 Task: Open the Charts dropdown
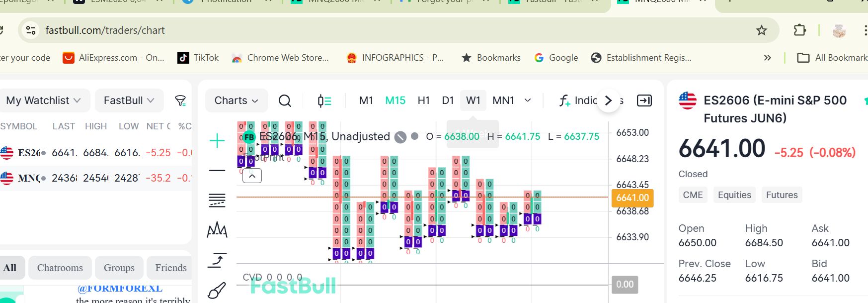(236, 101)
